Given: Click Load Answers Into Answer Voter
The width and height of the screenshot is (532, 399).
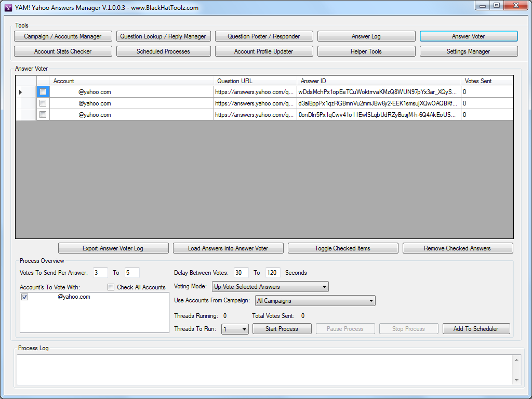Looking at the screenshot, I should click(x=228, y=248).
